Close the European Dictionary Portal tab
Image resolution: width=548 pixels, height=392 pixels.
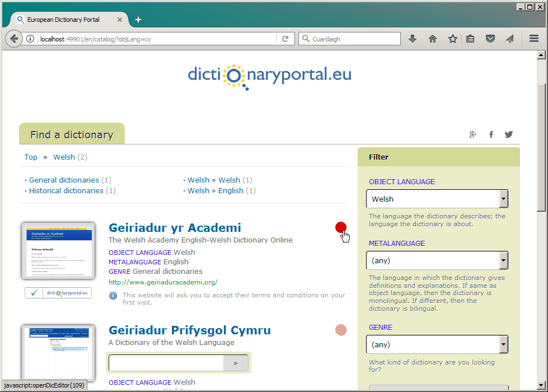pos(120,20)
